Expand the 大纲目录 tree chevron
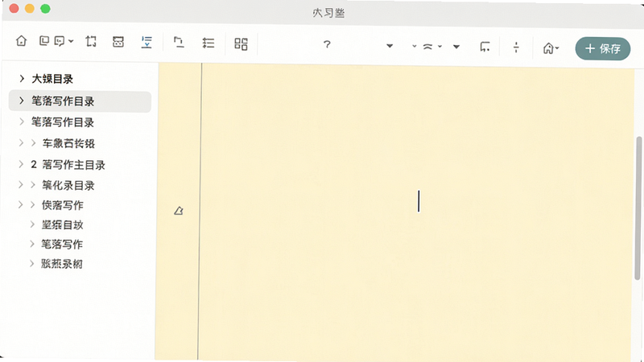This screenshot has width=644, height=362. click(x=23, y=78)
